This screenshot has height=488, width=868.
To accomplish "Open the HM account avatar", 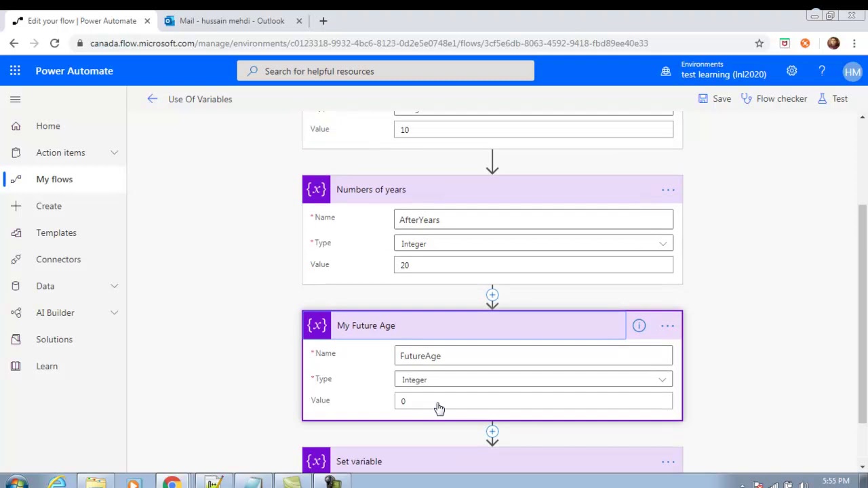I will pos(852,71).
